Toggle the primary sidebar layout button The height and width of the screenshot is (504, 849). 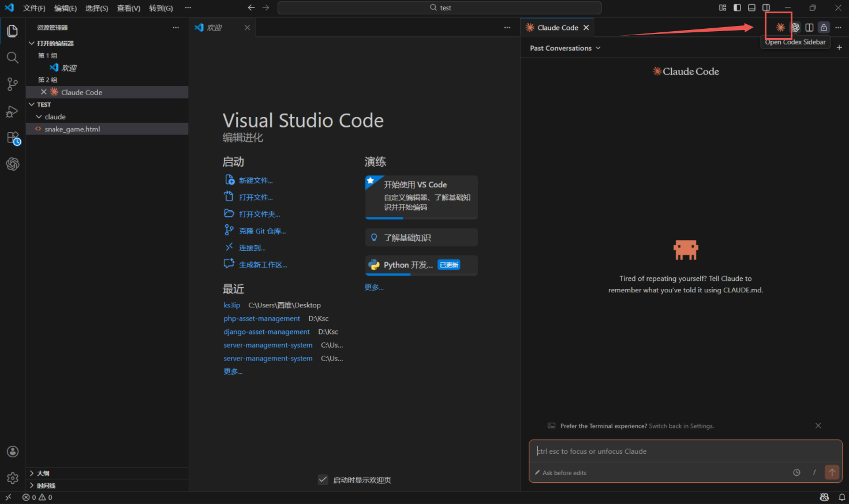(737, 7)
